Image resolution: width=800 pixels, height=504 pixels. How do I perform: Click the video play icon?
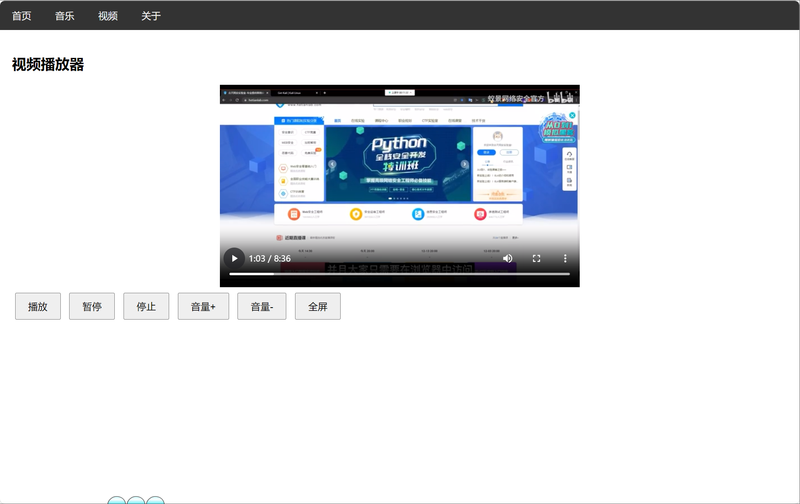tap(234, 259)
